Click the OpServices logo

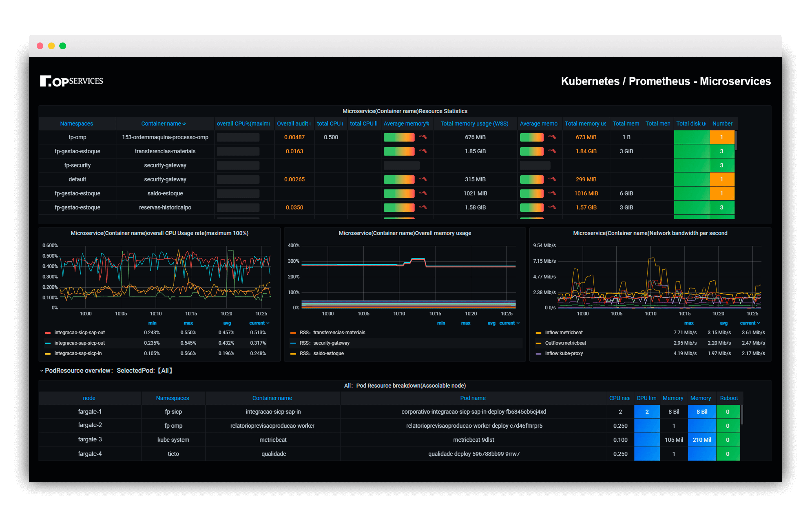(71, 81)
